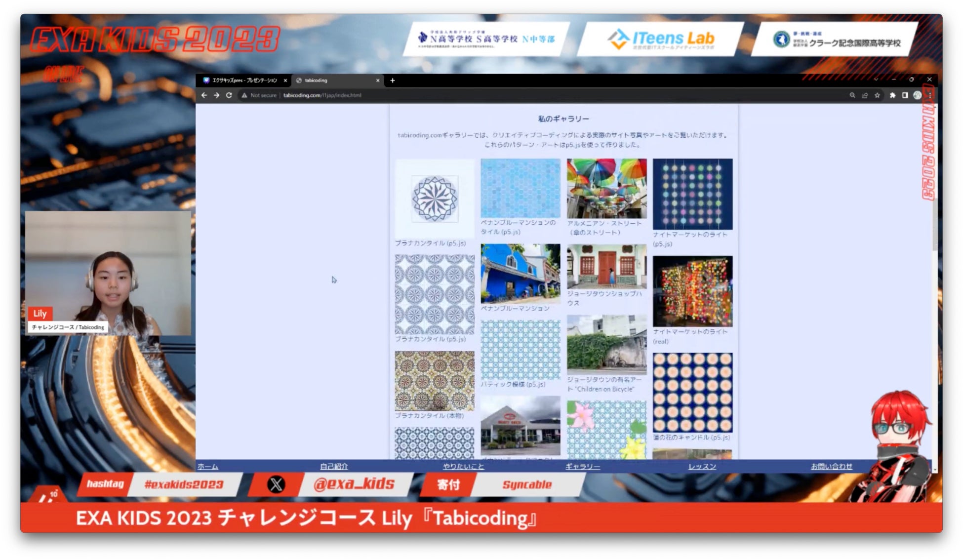Open a new tab with plus button

[x=393, y=80]
